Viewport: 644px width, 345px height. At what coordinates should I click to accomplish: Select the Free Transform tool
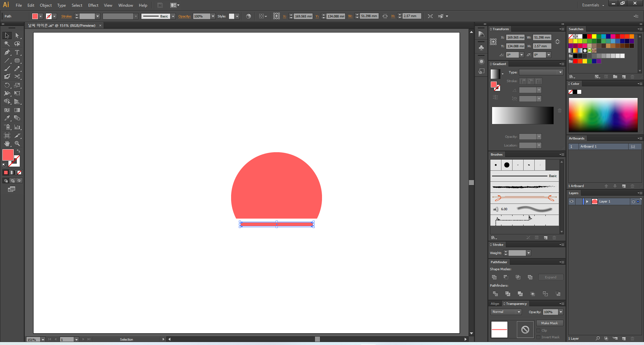point(17,93)
